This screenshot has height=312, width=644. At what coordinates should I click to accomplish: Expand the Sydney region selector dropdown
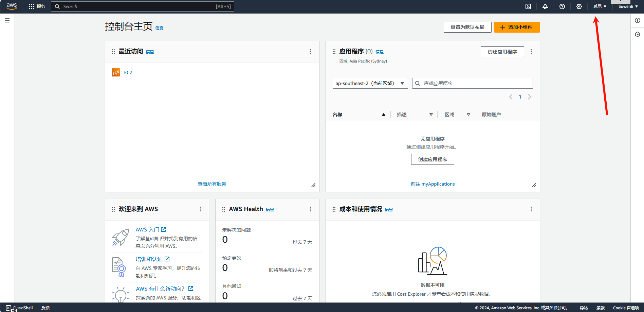(x=600, y=6)
